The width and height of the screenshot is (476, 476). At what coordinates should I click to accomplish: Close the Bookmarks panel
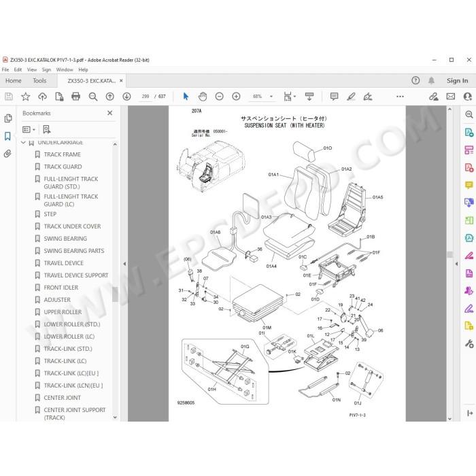110,113
